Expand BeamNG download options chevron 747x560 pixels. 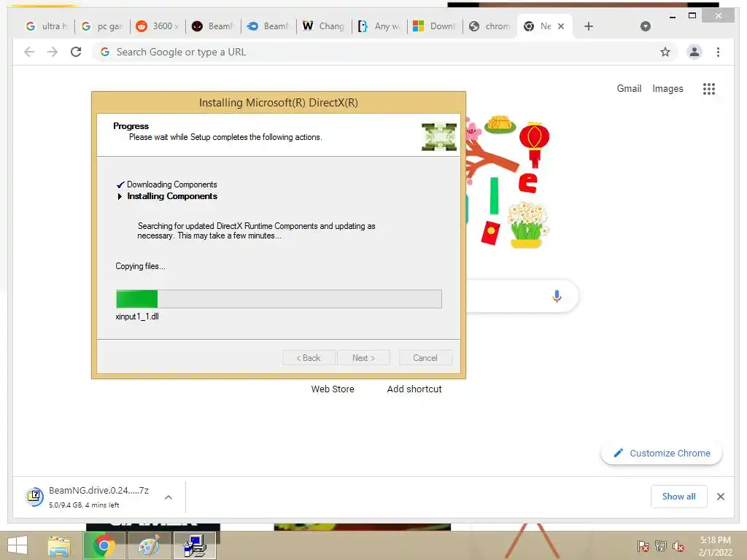169,497
